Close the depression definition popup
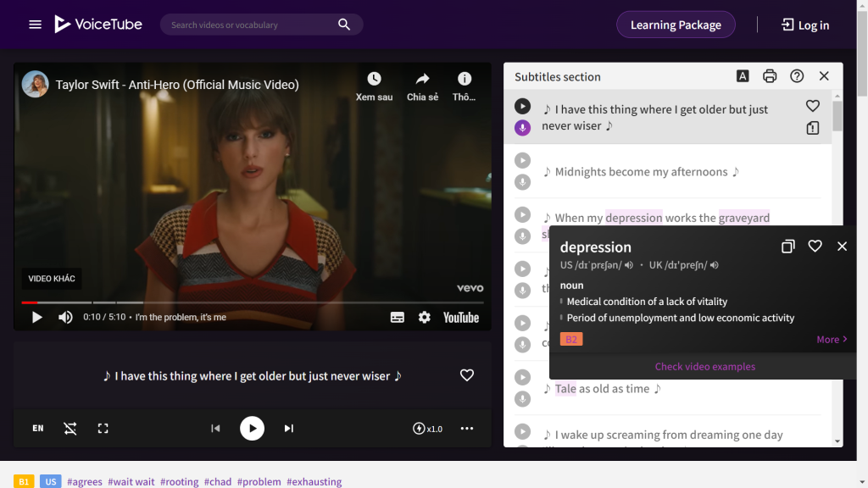 (x=842, y=247)
